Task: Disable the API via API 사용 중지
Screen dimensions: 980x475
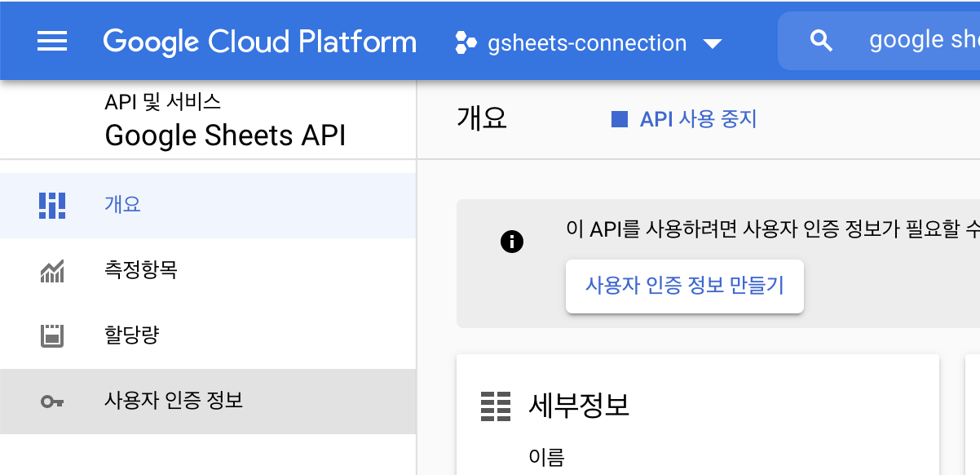Action: tap(698, 118)
